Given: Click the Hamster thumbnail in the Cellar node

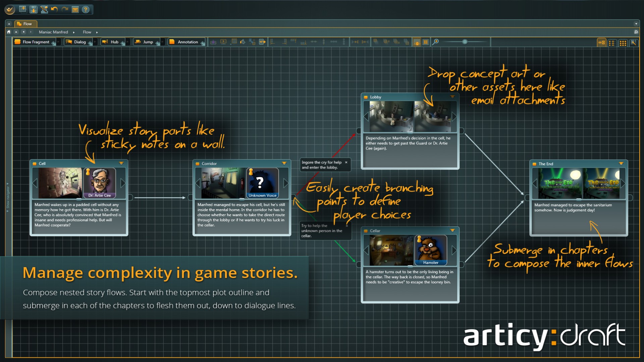Looking at the screenshot, I should click(x=431, y=250).
